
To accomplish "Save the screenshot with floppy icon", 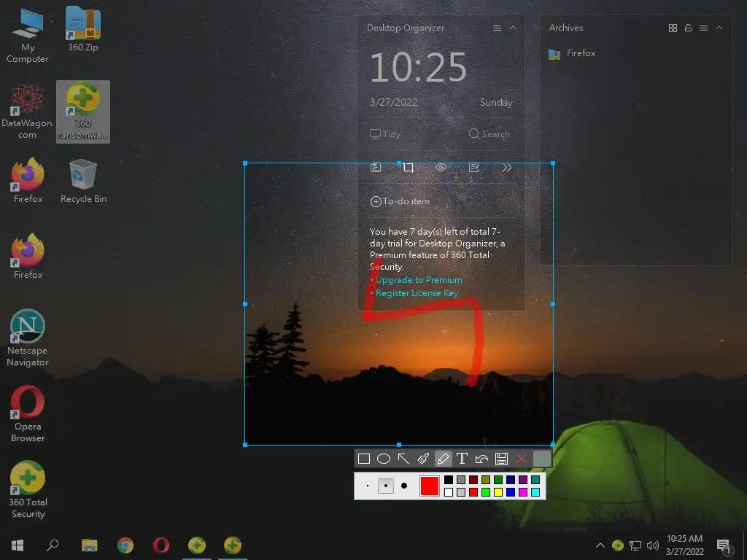I will pyautogui.click(x=501, y=459).
